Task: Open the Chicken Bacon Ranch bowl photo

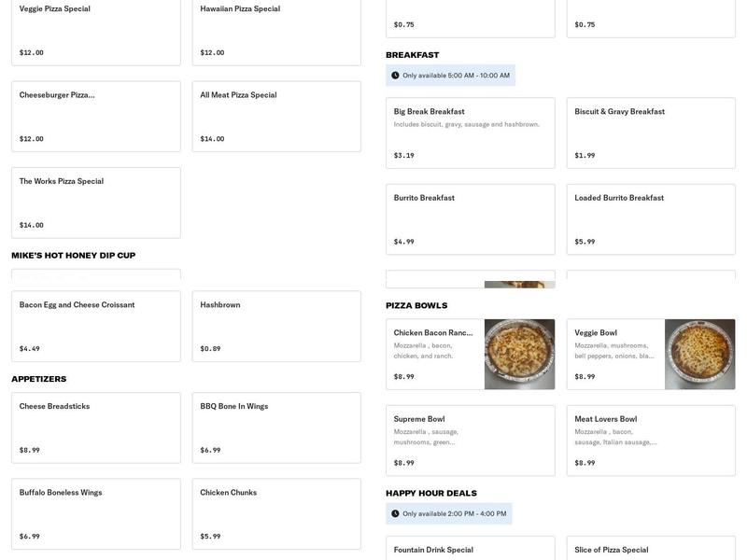Action: [519, 355]
